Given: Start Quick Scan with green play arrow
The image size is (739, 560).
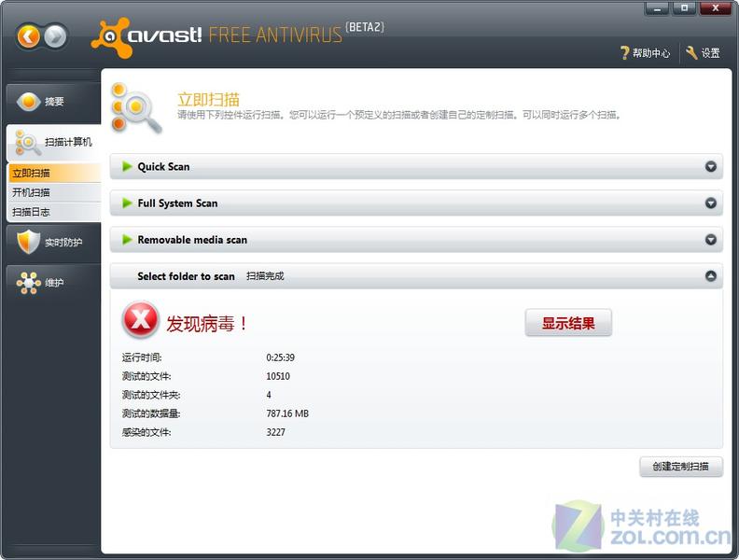Looking at the screenshot, I should click(x=127, y=166).
